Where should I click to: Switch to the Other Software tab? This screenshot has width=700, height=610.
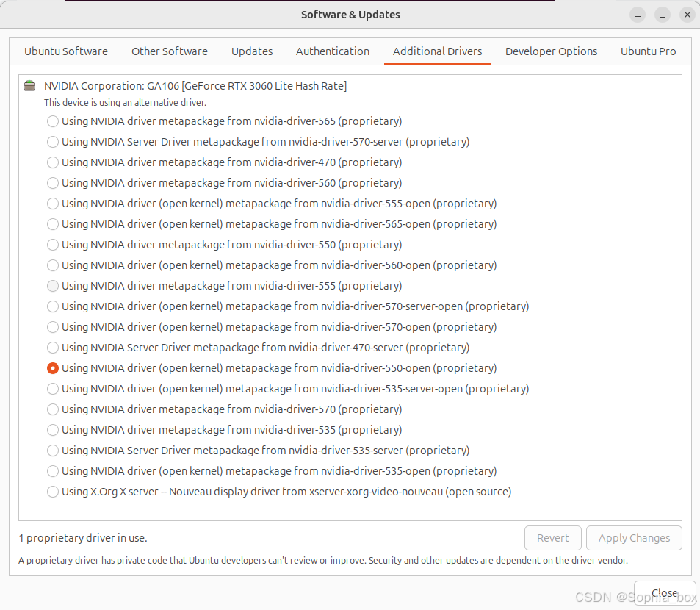point(170,51)
